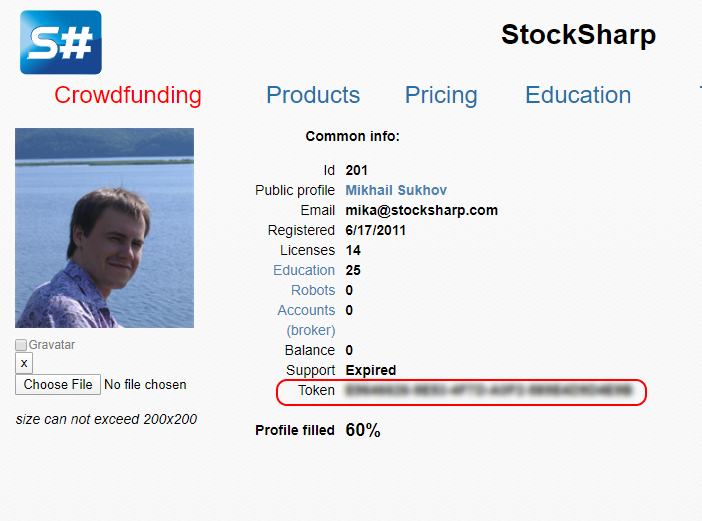Click the Licenses count value 14
The image size is (702, 521).
353,250
